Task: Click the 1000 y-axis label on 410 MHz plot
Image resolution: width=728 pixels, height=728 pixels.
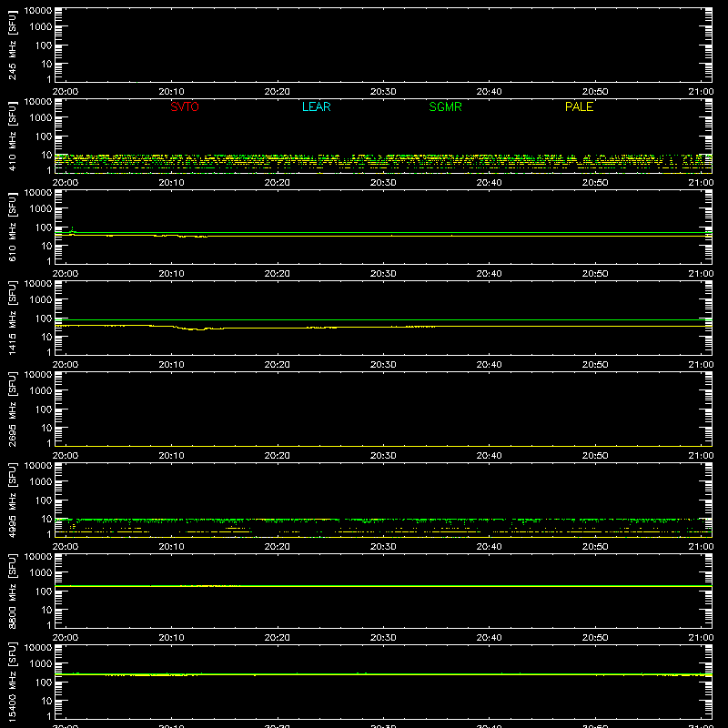Action: [41, 118]
